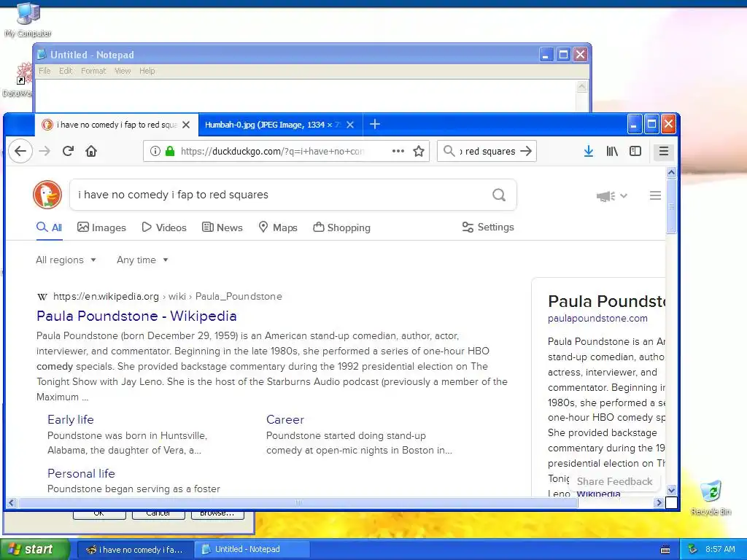Image resolution: width=747 pixels, height=560 pixels.
Task: Click the browser scroll down arrow
Action: coord(671,490)
